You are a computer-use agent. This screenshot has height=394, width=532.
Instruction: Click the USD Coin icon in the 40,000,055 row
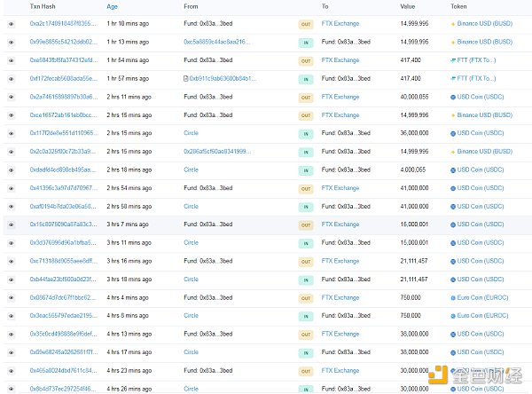click(453, 97)
